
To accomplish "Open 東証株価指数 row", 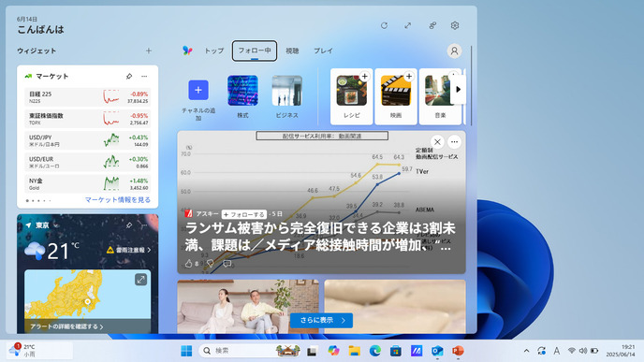I will tap(87, 119).
